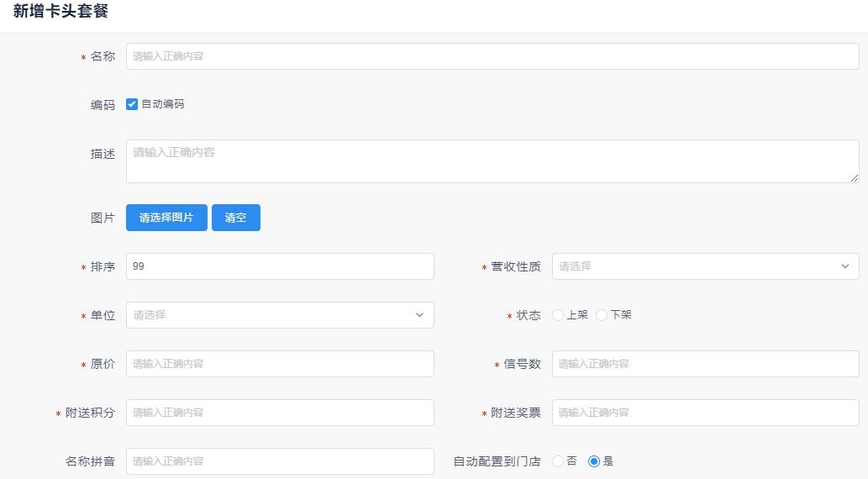Click the 清空 button
Image resolution: width=868 pixels, height=479 pixels.
(x=236, y=218)
